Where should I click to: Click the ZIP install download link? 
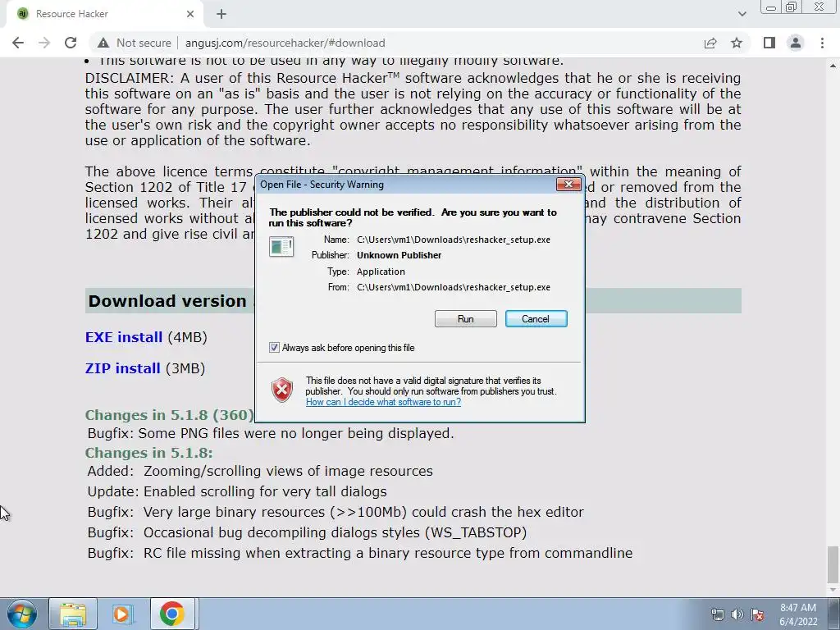point(123,368)
